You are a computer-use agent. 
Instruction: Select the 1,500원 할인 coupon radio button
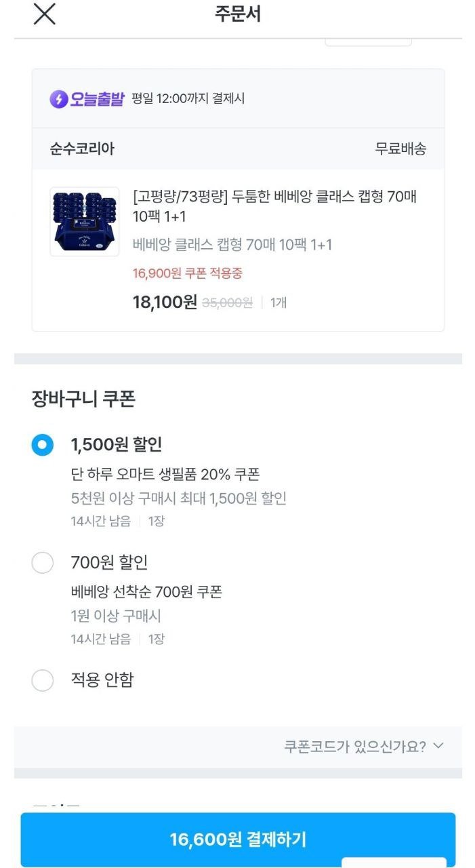[x=43, y=445]
